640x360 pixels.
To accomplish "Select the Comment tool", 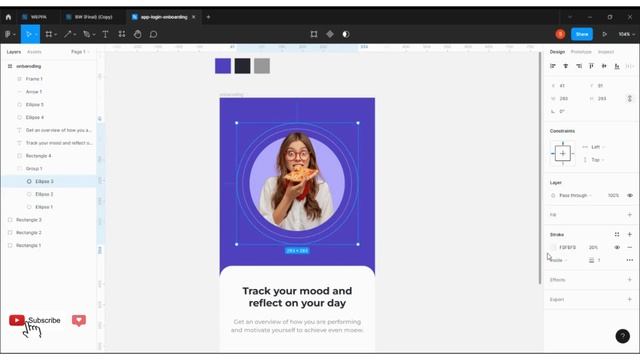I will [153, 34].
